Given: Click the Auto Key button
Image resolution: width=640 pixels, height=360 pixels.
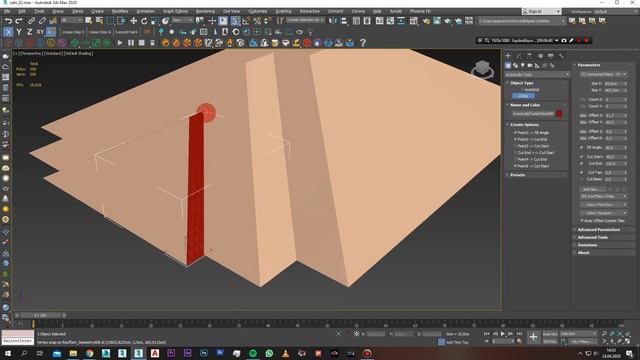Looking at the screenshot, I should 550,334.
